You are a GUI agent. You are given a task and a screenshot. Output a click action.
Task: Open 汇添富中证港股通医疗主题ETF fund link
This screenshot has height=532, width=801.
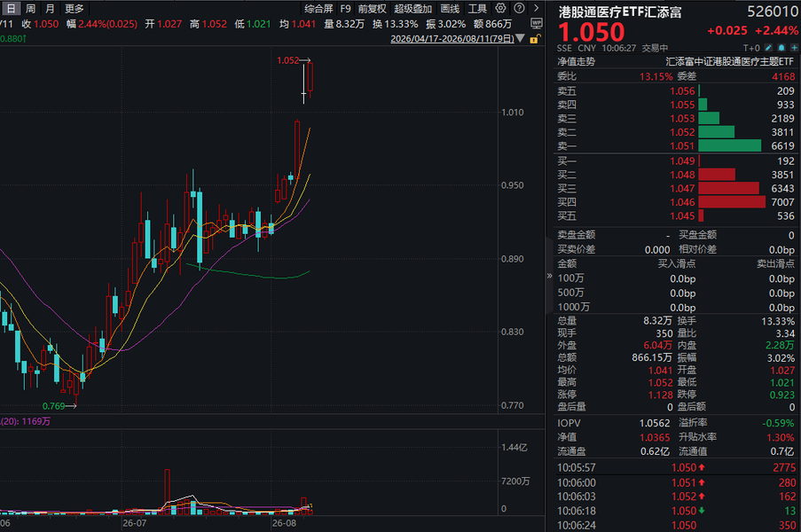pos(729,62)
